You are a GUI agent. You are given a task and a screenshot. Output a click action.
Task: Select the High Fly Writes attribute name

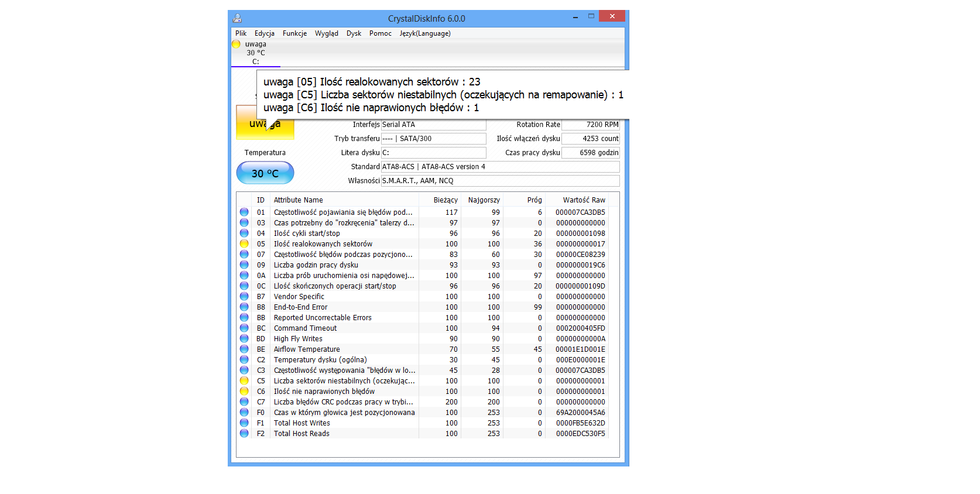(298, 339)
